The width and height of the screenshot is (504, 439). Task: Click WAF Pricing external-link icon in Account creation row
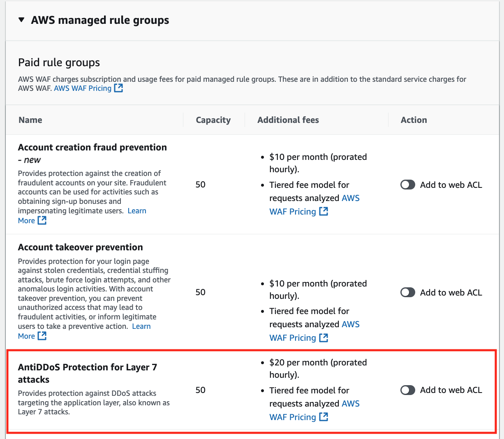[324, 211]
